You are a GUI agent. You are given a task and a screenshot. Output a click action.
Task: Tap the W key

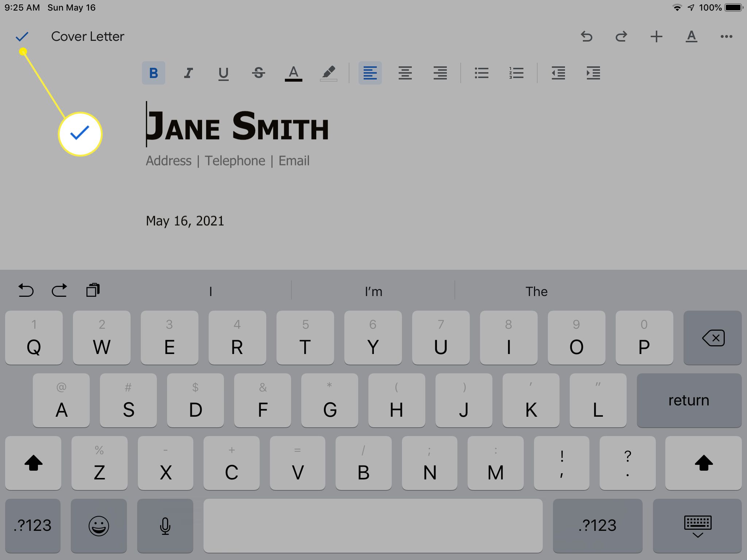[x=102, y=338]
